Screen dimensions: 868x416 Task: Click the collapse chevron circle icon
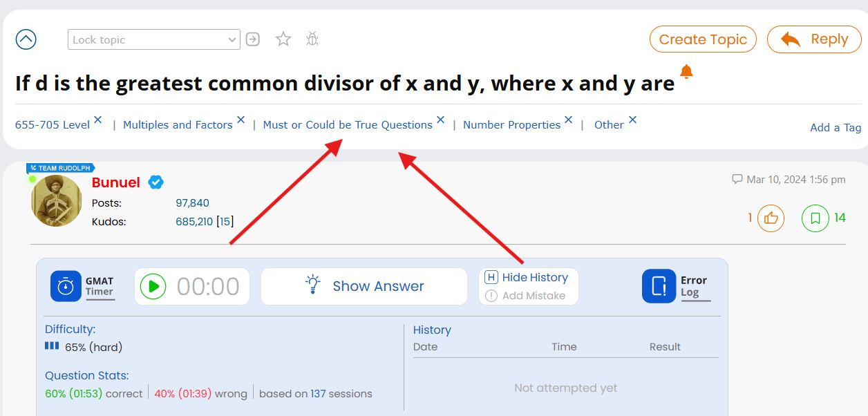tap(26, 39)
